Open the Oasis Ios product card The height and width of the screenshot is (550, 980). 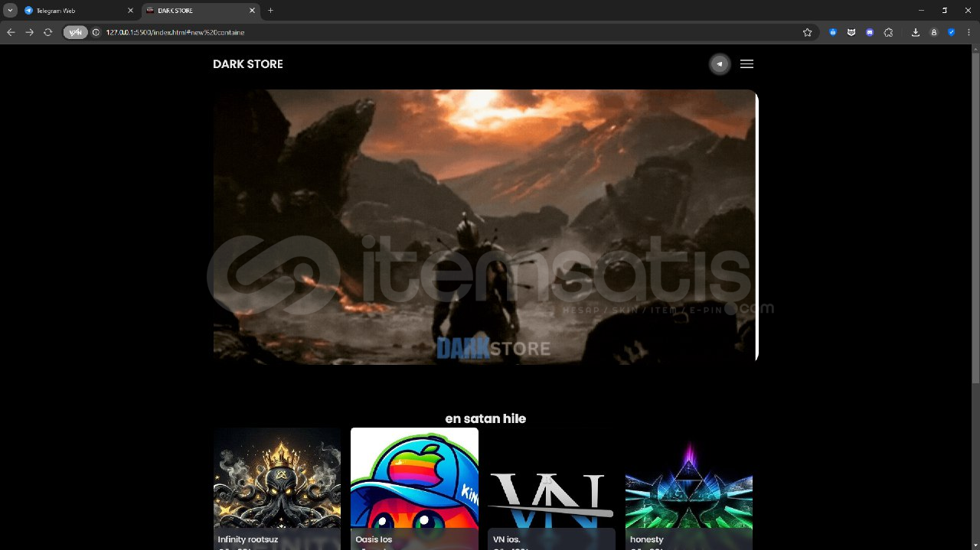tap(414, 489)
